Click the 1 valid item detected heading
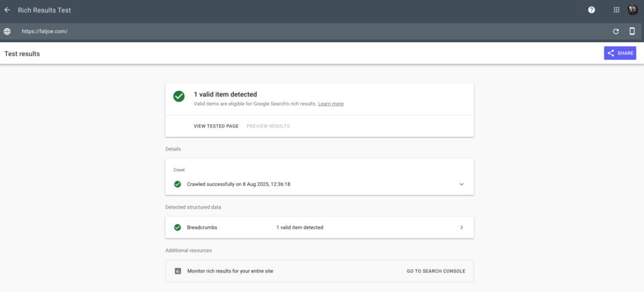The width and height of the screenshot is (644, 292). 226,94
